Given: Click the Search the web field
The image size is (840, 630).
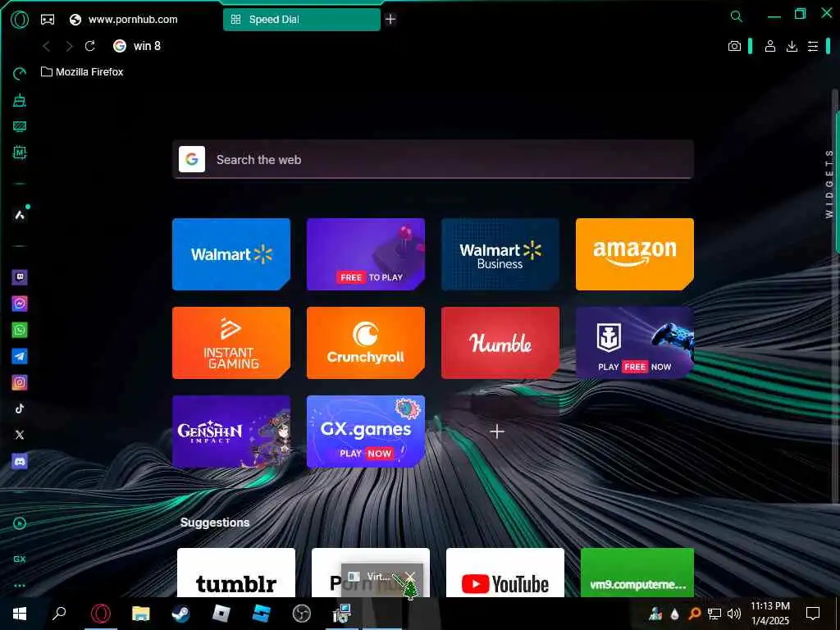Looking at the screenshot, I should pyautogui.click(x=433, y=160).
